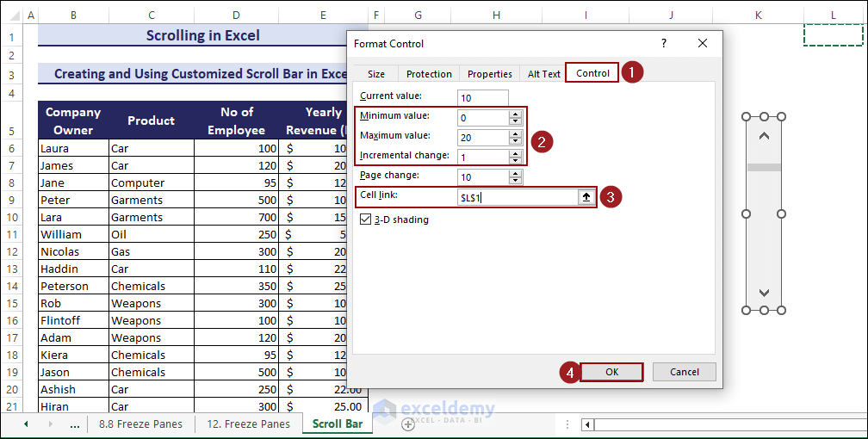Click the Minimum value input field
The image size is (868, 439).
pos(483,117)
